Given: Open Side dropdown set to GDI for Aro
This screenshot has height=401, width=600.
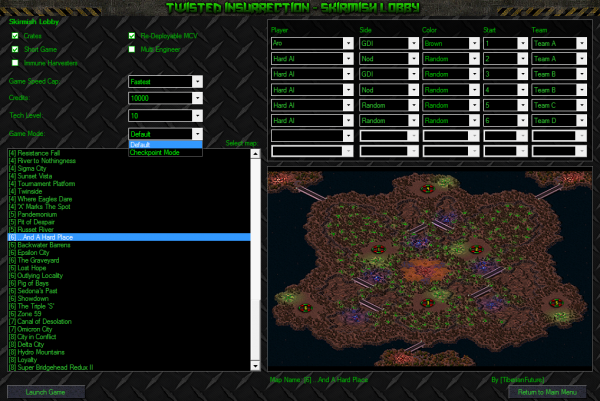Looking at the screenshot, I should 389,43.
